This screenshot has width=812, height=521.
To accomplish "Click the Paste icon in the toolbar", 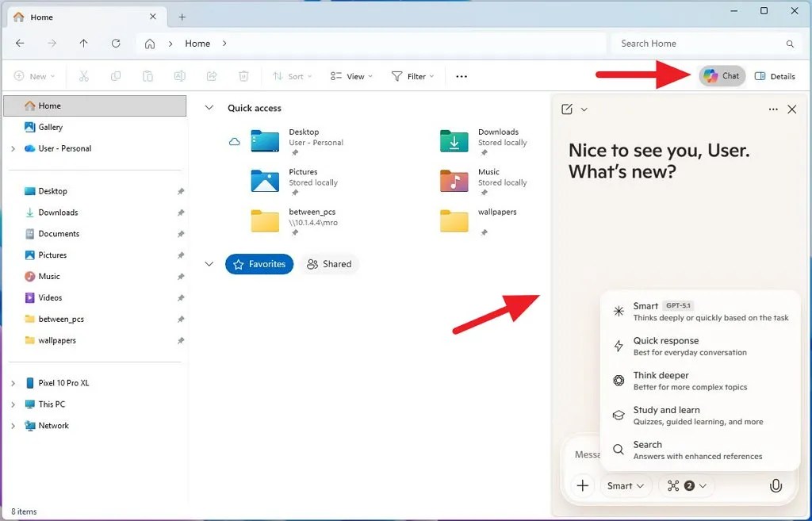I will pyautogui.click(x=147, y=75).
